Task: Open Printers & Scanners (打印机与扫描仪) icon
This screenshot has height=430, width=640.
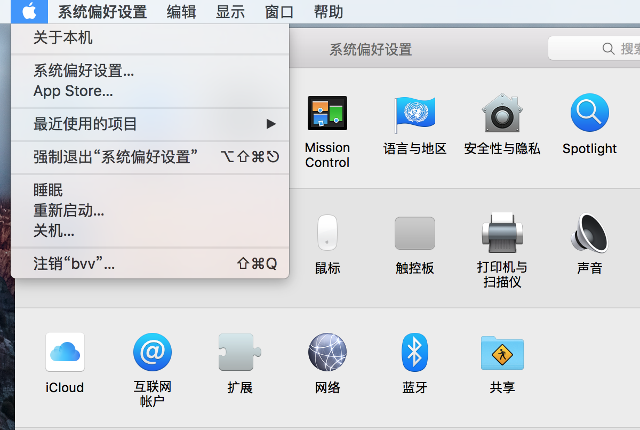Action: tap(502, 233)
